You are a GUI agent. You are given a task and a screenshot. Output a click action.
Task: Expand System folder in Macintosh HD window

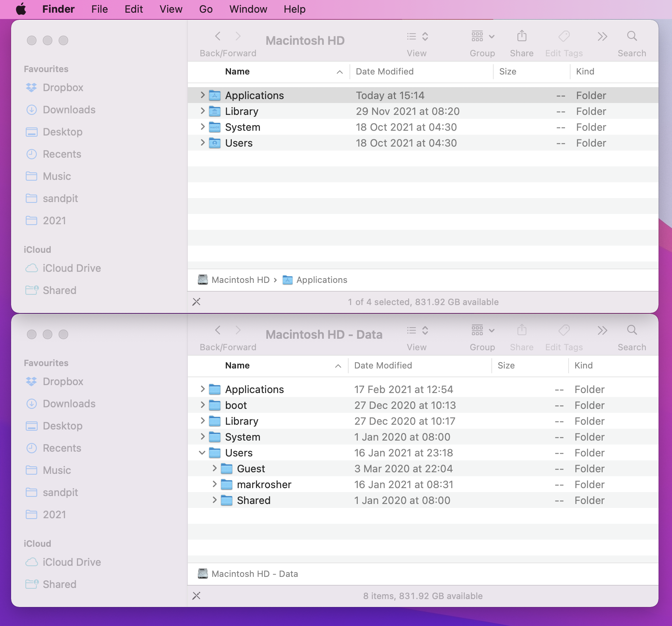202,127
